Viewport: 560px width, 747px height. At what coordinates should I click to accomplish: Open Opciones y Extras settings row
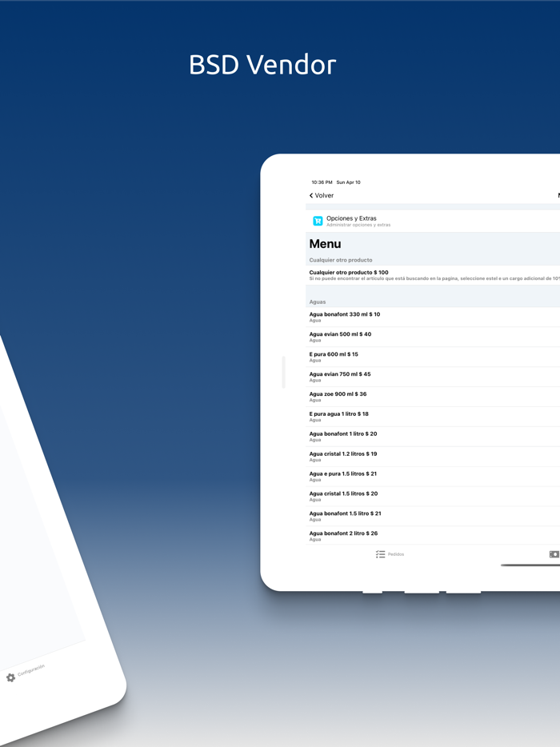(433, 221)
